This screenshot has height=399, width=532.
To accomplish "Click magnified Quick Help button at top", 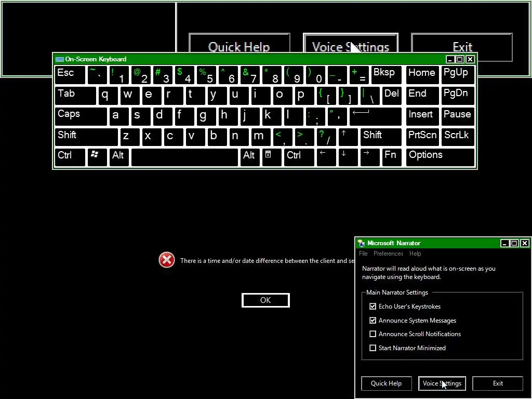I will coord(239,43).
